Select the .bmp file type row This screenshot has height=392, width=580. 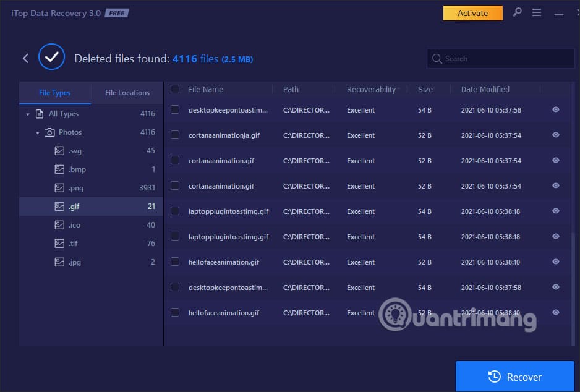(91, 169)
